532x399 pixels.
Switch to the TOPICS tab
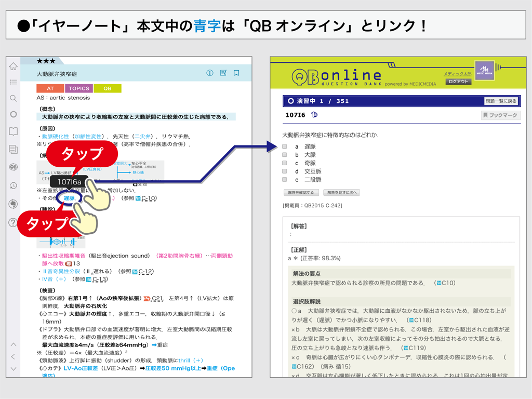[x=79, y=88]
